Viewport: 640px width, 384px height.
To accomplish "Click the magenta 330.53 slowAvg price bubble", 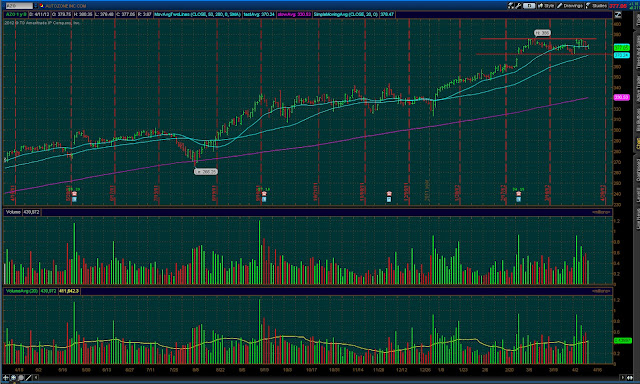I will 622,97.
